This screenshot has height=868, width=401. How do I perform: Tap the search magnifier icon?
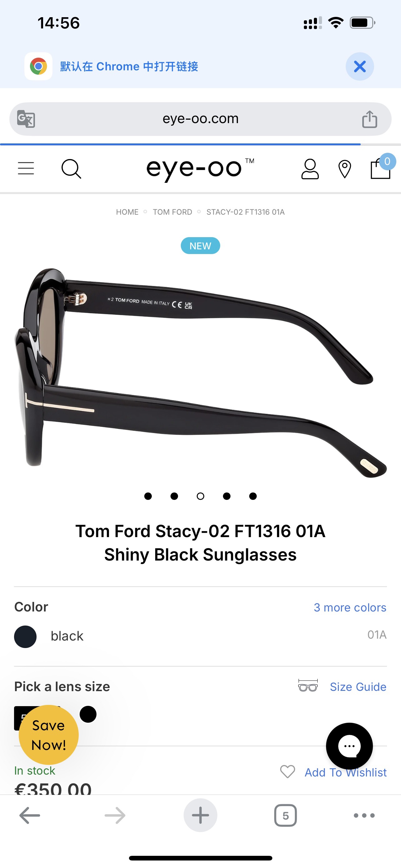[x=72, y=169]
